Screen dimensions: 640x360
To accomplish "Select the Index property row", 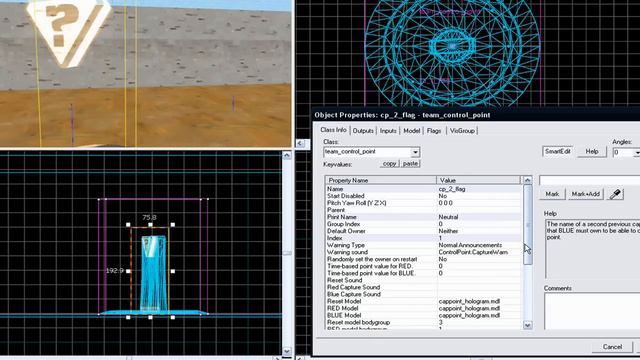I will (x=423, y=238).
